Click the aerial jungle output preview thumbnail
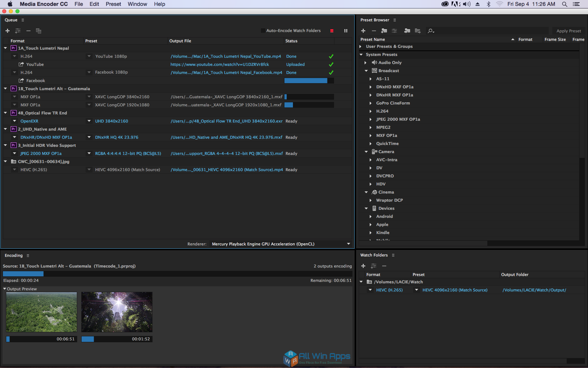The image size is (588, 368). click(x=42, y=312)
